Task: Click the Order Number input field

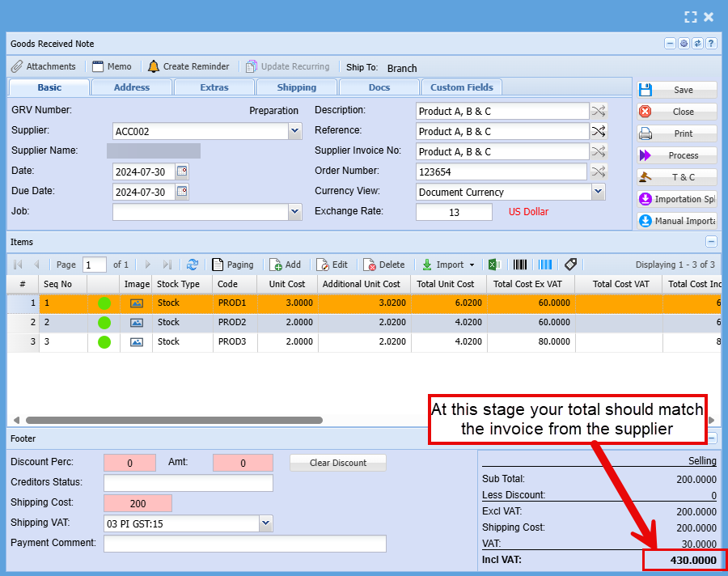Action: [502, 172]
